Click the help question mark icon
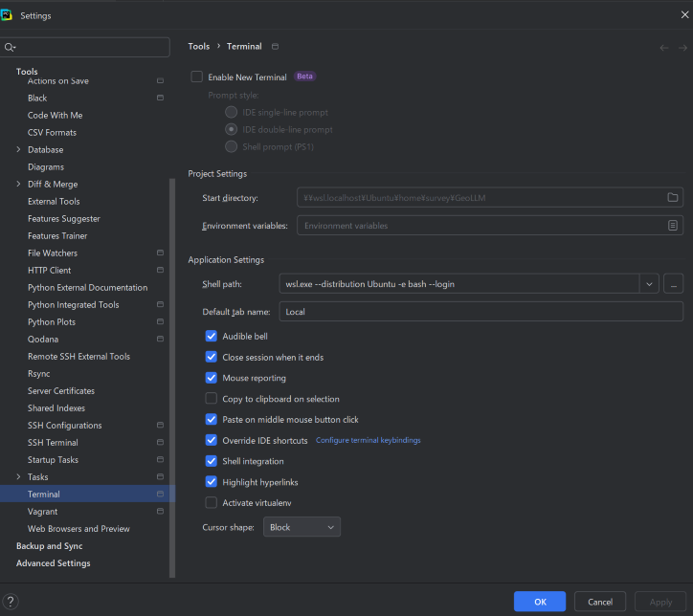Screen dimensions: 693x616 [11, 601]
